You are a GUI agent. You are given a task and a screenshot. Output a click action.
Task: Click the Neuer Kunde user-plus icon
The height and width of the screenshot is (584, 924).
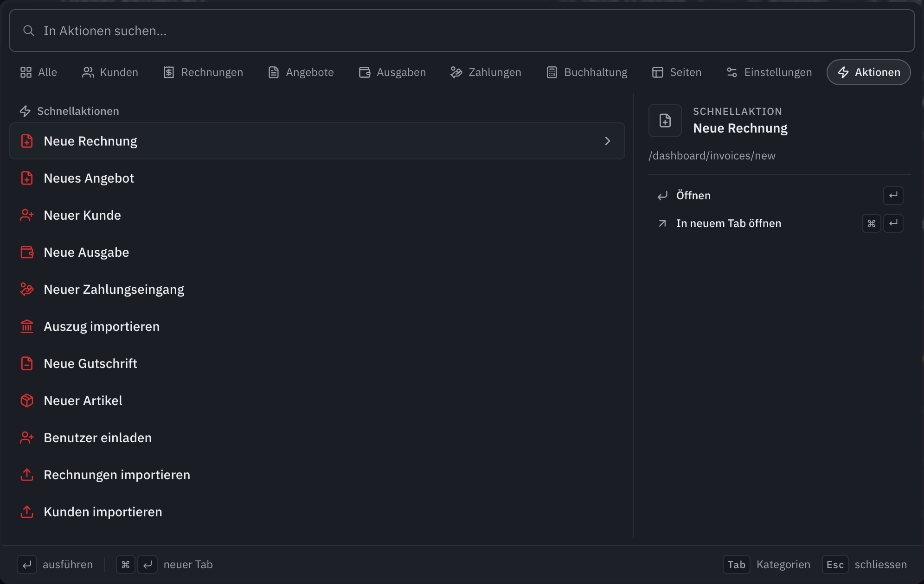27,215
